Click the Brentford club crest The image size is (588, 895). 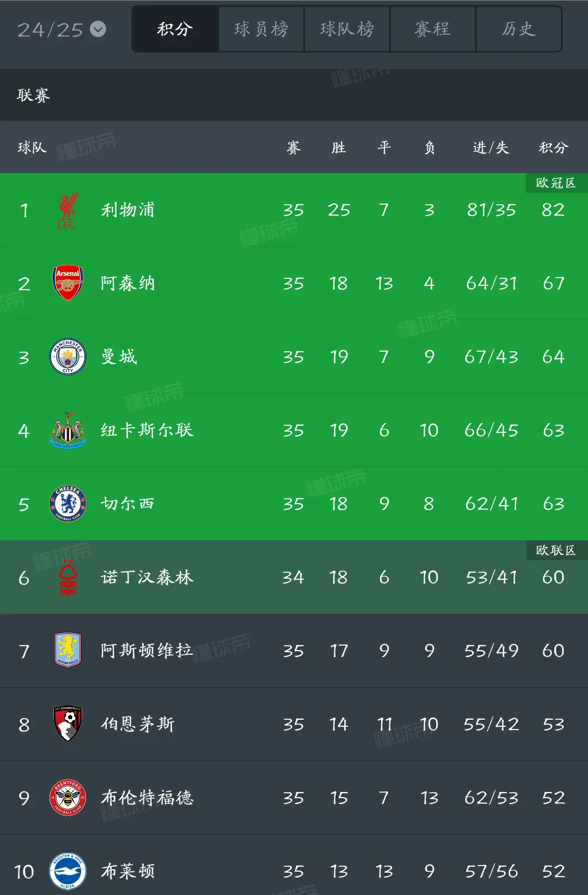68,798
